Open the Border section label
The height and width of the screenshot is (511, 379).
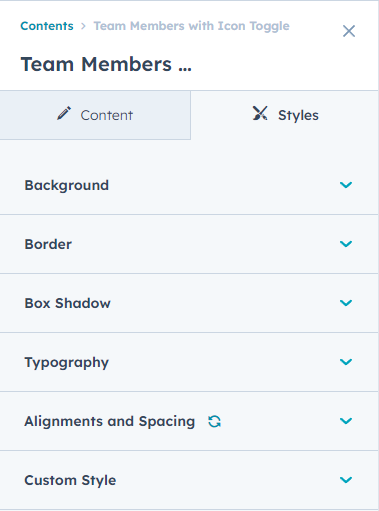[x=48, y=244]
